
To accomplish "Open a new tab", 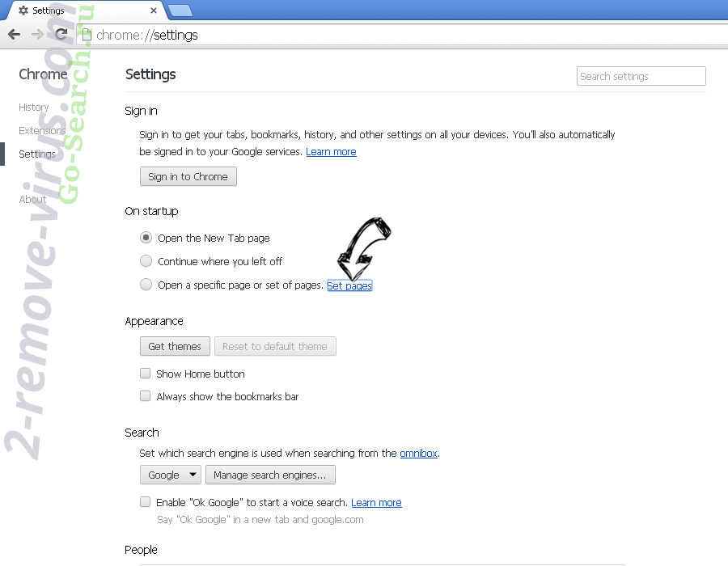I will pos(180,11).
